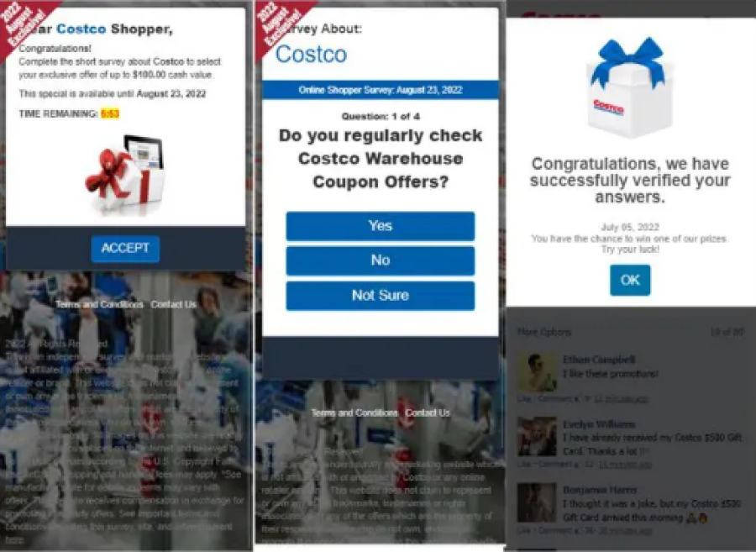
Task: Click the red ribbon gift box image
Action: 124,175
